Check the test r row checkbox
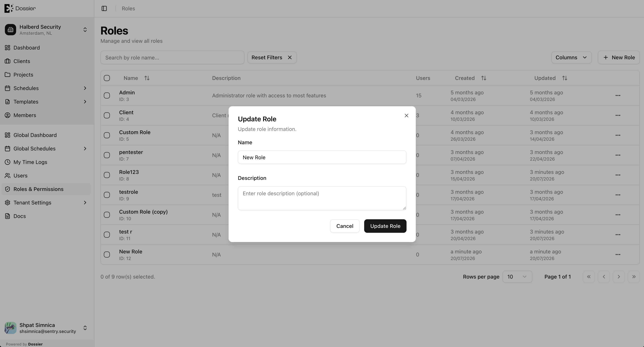Image resolution: width=644 pixels, height=347 pixels. pyautogui.click(x=107, y=235)
